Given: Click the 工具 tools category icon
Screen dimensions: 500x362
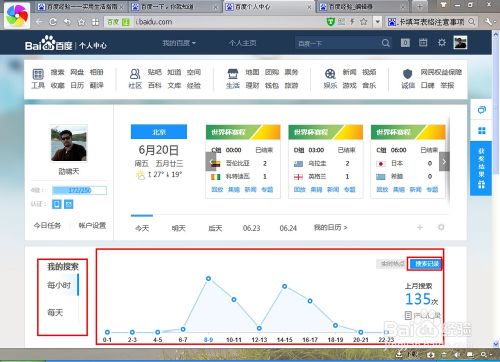Looking at the screenshot, I should [x=38, y=74].
